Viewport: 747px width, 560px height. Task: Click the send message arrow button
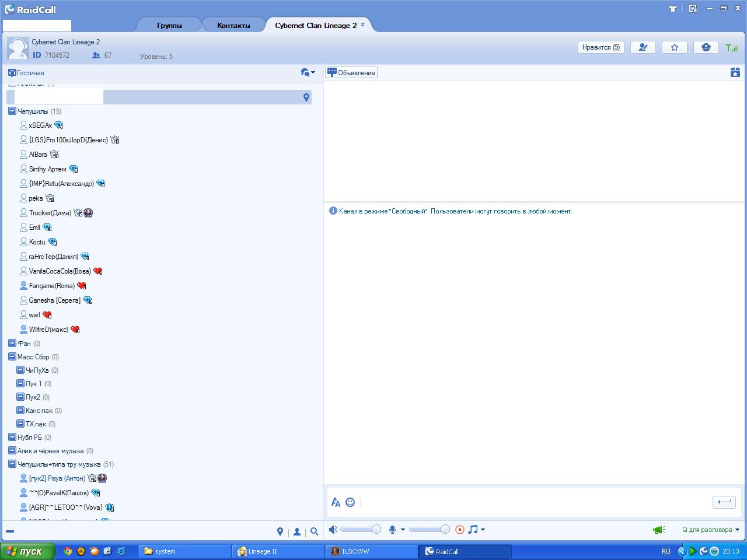724,502
